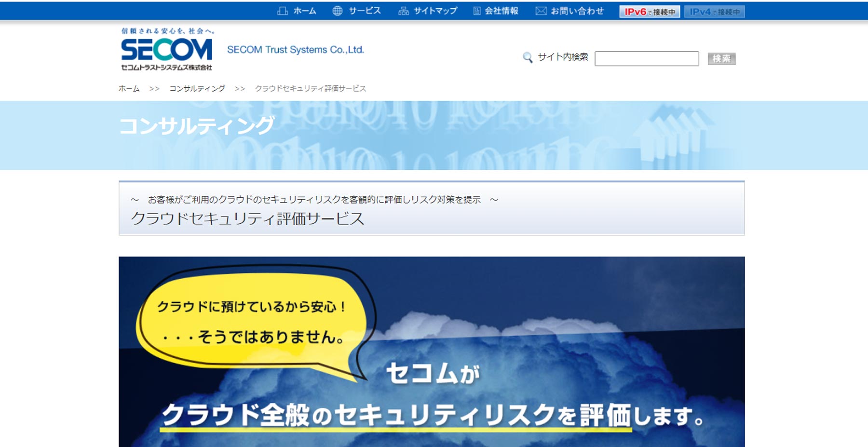Click breadcrumb text クラウドセキュリティ評価サービス

[x=311, y=88]
